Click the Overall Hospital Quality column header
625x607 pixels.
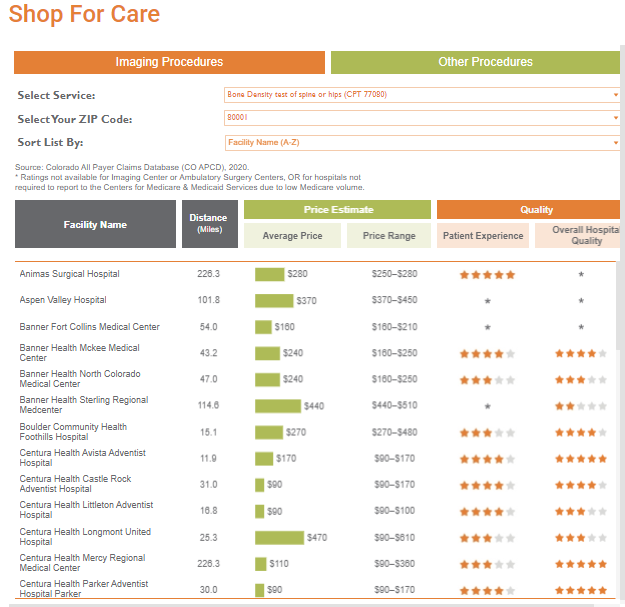[x=578, y=236]
